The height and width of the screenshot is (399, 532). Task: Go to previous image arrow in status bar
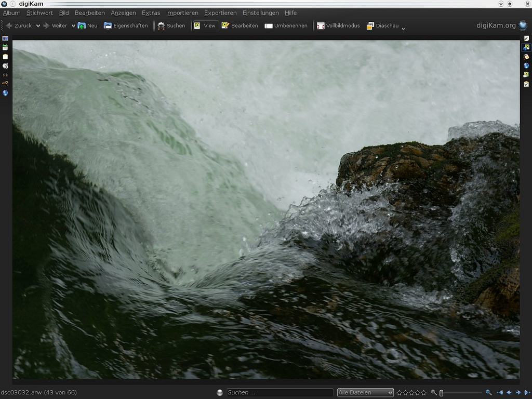coord(509,393)
